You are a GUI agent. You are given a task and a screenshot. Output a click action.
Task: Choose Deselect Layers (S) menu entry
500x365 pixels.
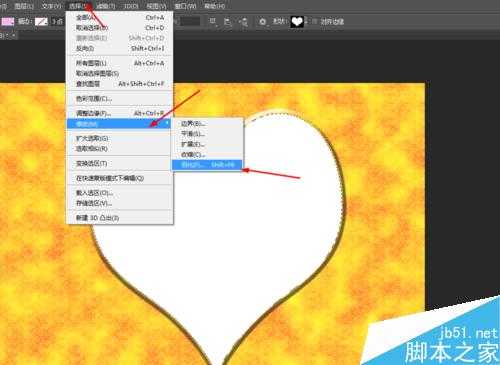[x=120, y=73]
